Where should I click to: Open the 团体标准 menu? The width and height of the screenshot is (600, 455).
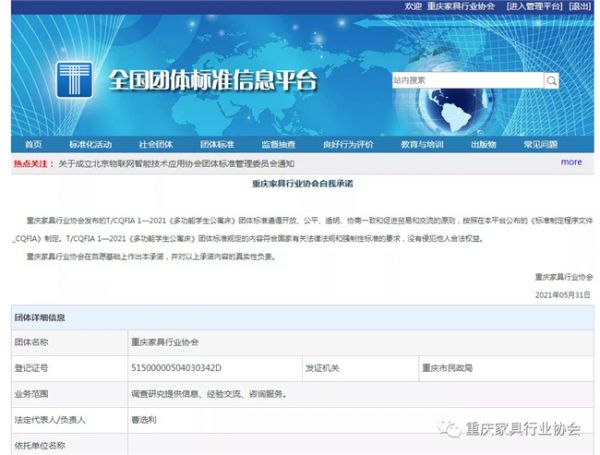pos(217,144)
